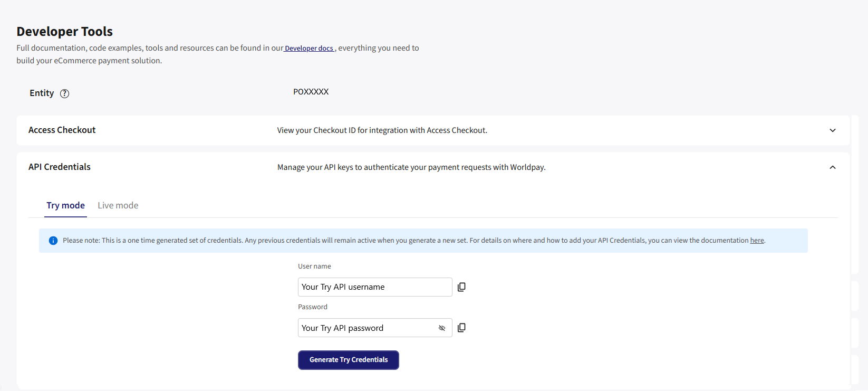Click the API Credentials section title
Image resolution: width=868 pixels, height=391 pixels.
[x=60, y=167]
